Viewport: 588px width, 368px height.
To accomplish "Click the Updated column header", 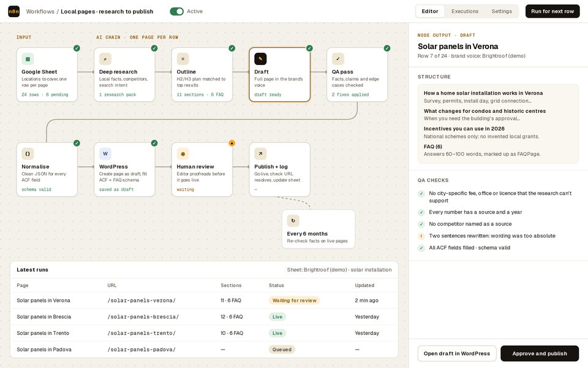I will [364, 285].
